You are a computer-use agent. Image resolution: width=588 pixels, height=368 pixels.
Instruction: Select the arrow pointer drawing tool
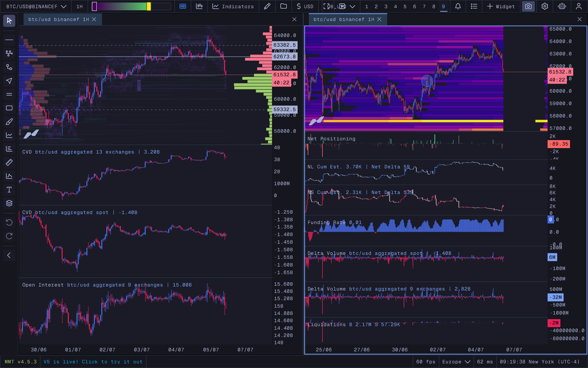(x=9, y=80)
